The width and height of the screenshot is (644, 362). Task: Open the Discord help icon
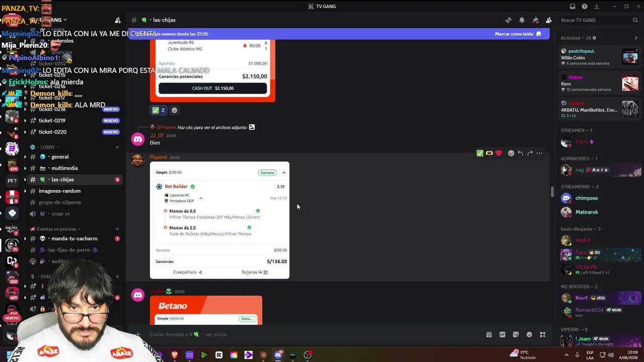tap(585, 7)
